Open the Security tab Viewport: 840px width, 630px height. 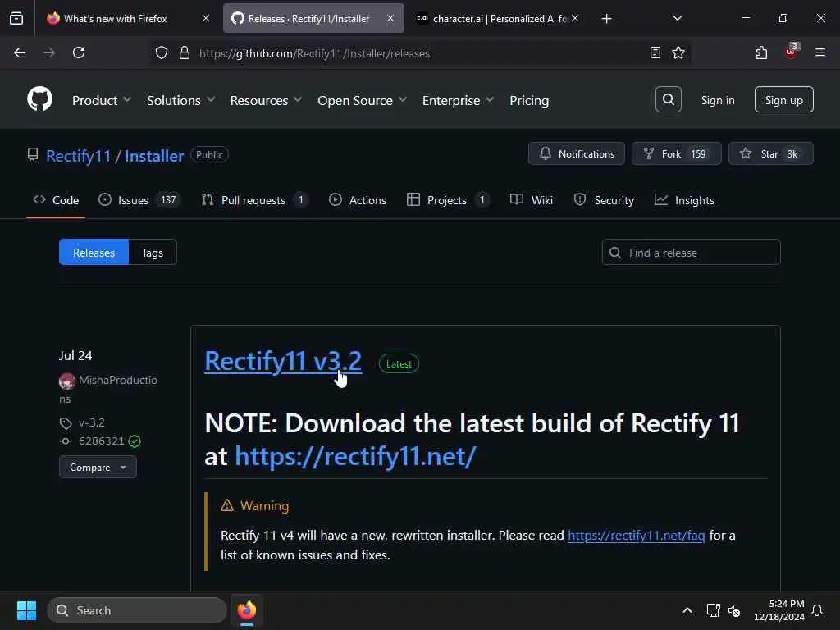604,200
